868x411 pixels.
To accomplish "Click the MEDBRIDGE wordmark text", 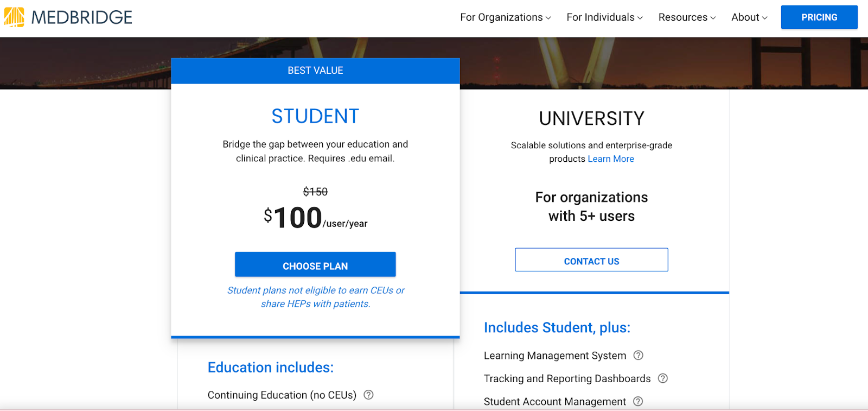I will (82, 17).
